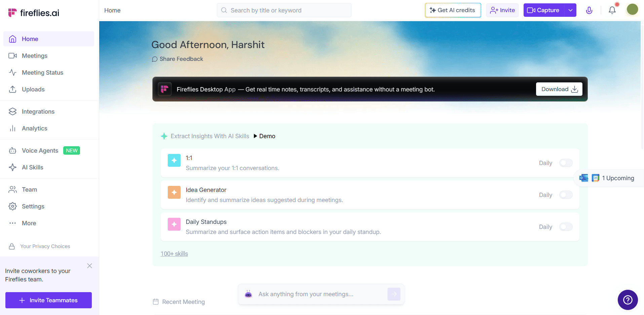Play the AI Skills Demo
Image resolution: width=644 pixels, height=315 pixels.
point(264,136)
